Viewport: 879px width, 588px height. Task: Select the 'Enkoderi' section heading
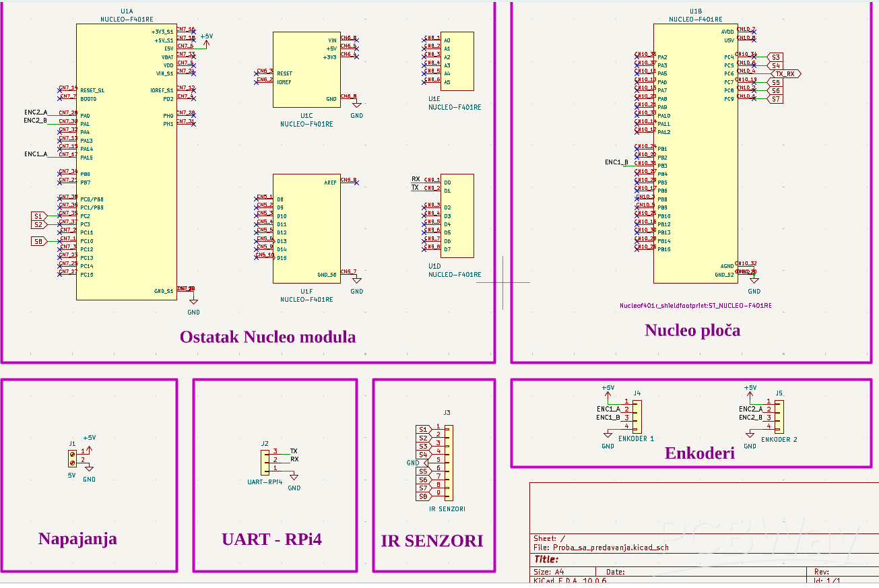point(699,453)
